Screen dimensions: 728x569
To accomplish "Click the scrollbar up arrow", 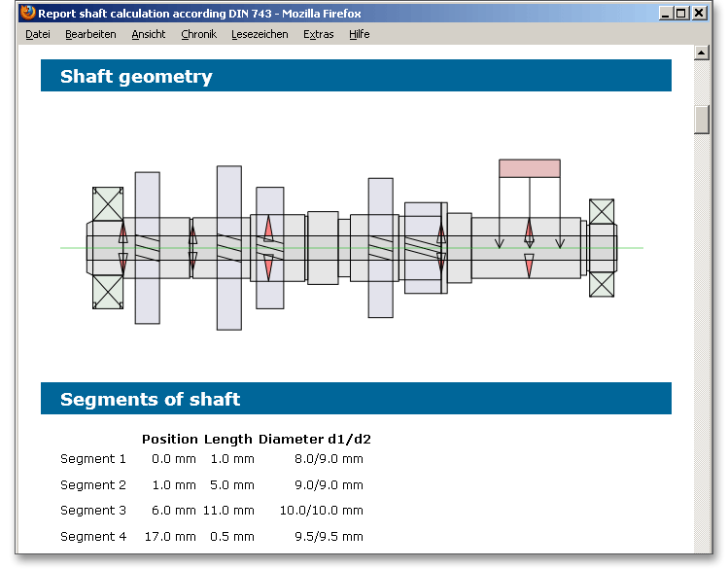I will (x=701, y=53).
